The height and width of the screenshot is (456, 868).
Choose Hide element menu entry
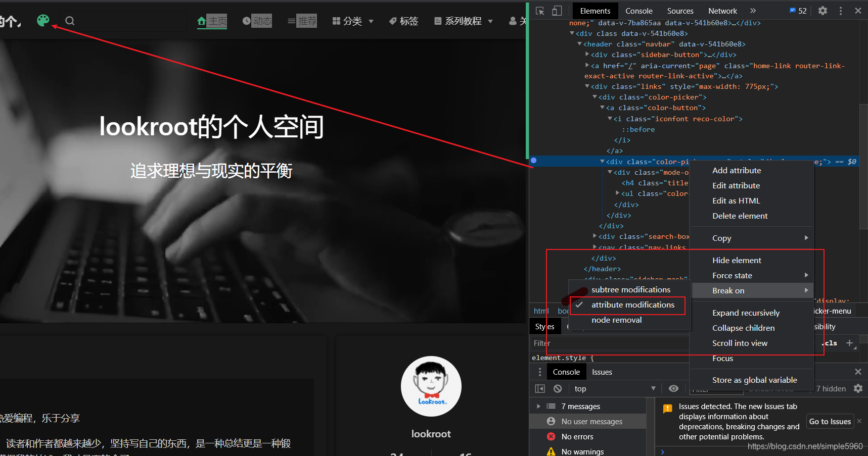pyautogui.click(x=737, y=261)
